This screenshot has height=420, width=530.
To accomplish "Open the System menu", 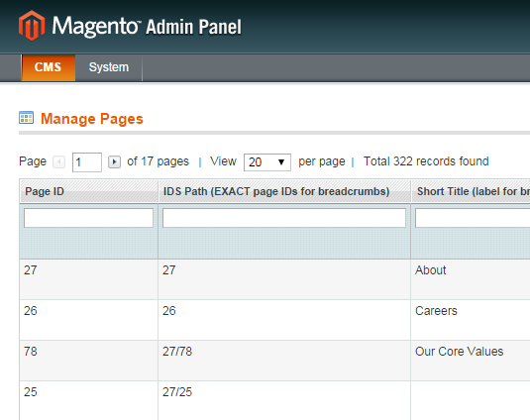I will tap(109, 67).
